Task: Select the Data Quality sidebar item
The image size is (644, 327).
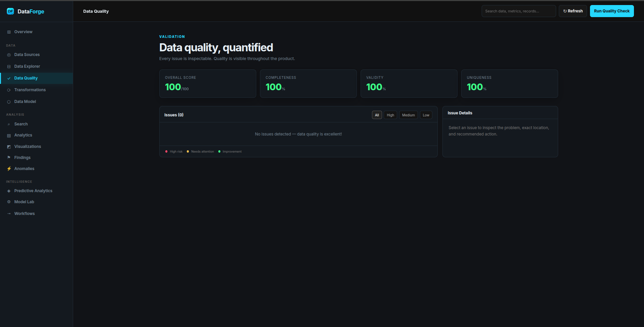Action: 37,78
